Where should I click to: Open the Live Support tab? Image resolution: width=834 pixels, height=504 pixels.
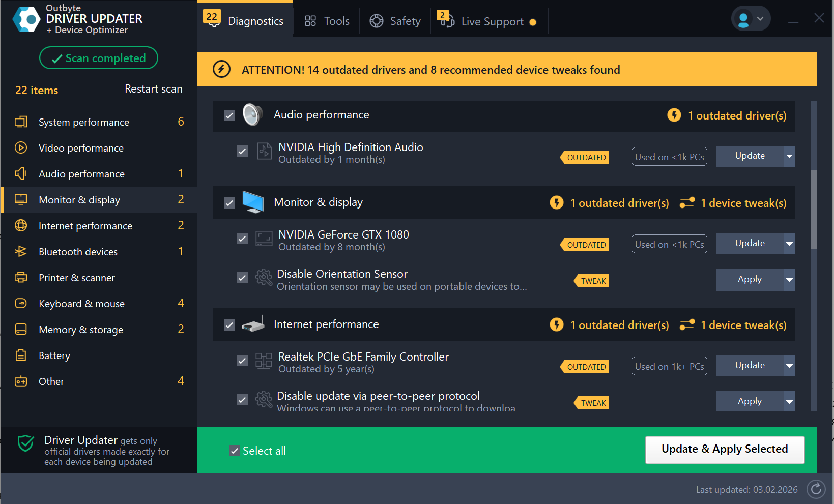(488, 21)
